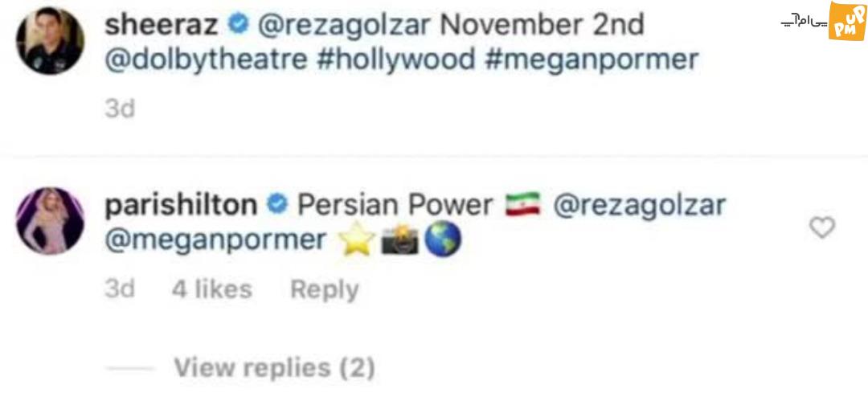
Task: Open @rezagolzar mention in sheeraz comment
Action: tap(343, 26)
